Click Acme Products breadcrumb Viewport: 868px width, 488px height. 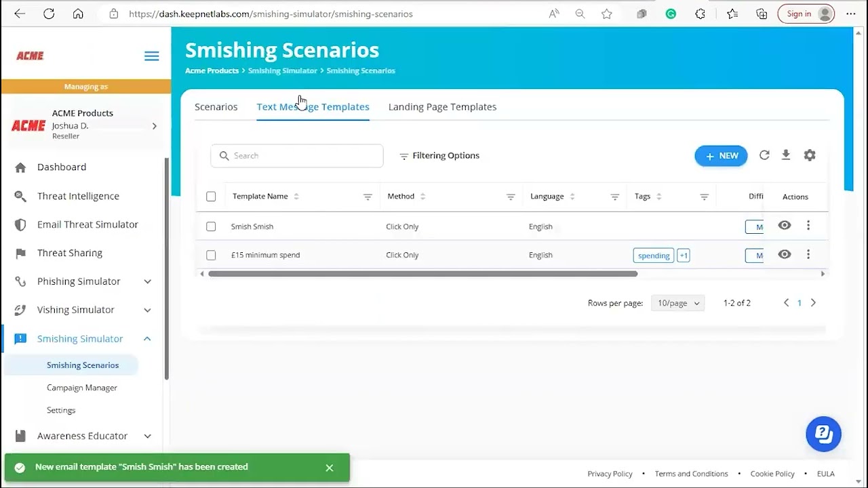(212, 70)
